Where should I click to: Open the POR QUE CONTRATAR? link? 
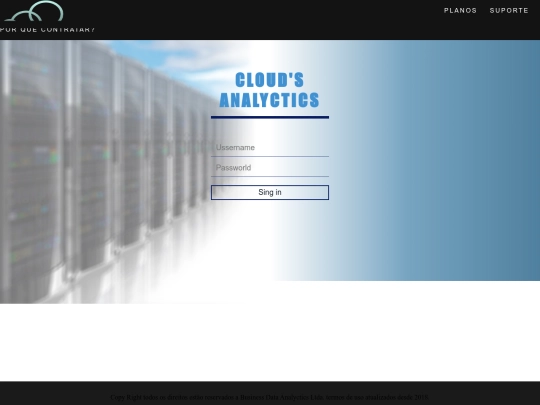47,30
